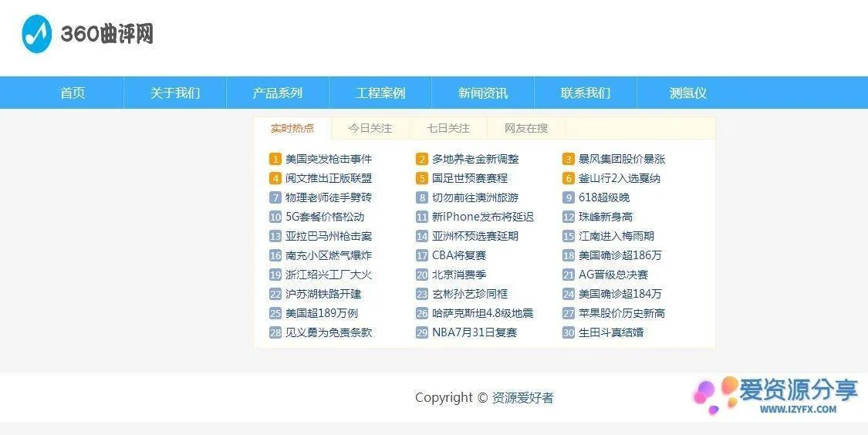Viewport: 868px width, 435px height.
Task: Click the 资源爱好者 copyright text
Action: [522, 398]
